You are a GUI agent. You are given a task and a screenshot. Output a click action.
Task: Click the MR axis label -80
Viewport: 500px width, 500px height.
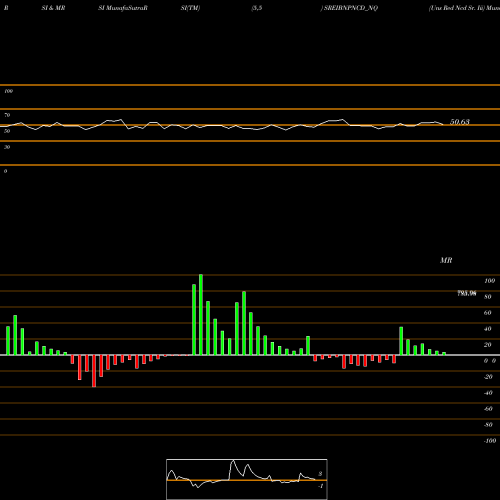coord(488,425)
